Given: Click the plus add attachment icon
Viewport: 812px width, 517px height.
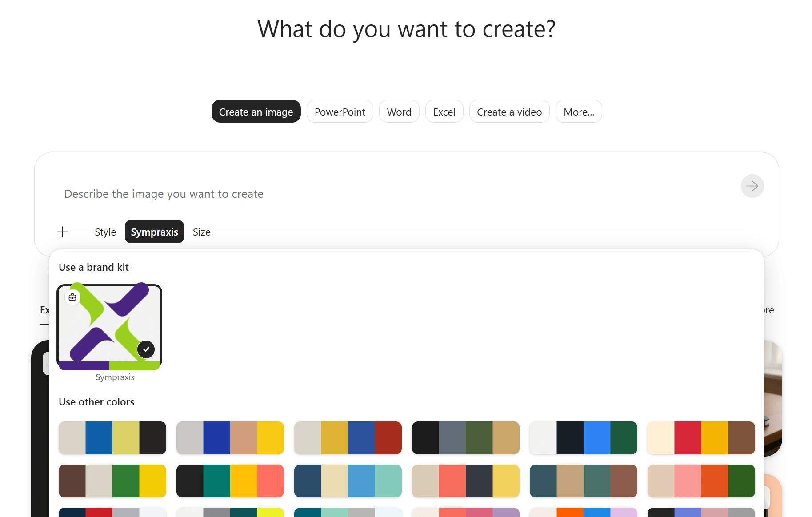Looking at the screenshot, I should pos(63,232).
